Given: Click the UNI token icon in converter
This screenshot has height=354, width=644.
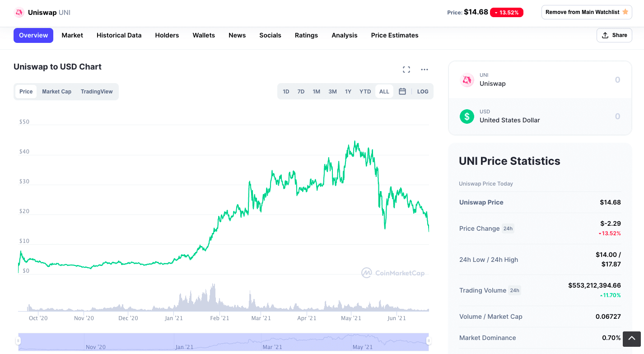Looking at the screenshot, I should 467,80.
